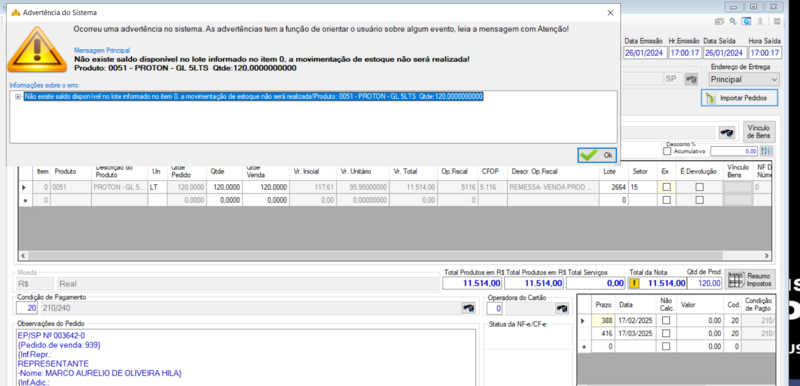
Task: Click the greyed user icon in top toolbar
Action: [760, 21]
